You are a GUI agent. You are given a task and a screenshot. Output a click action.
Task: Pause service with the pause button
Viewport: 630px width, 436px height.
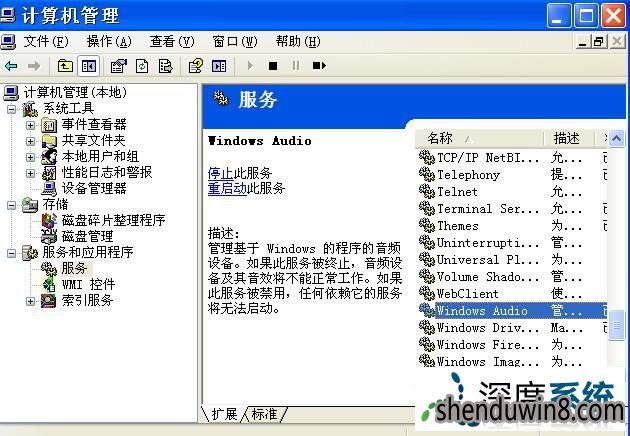296,66
